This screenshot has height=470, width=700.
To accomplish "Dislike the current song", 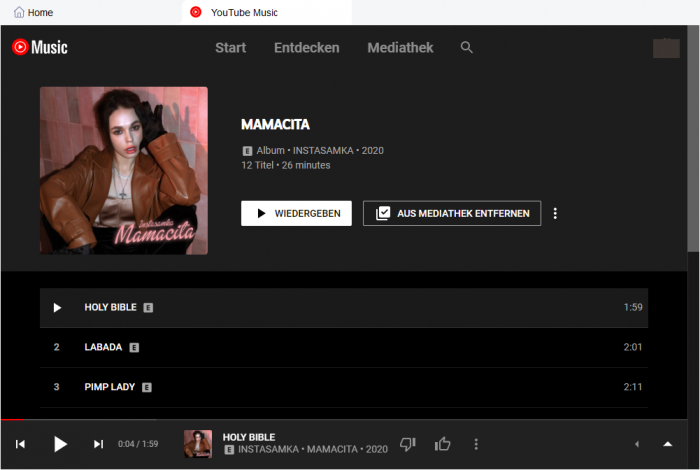I will 408,444.
